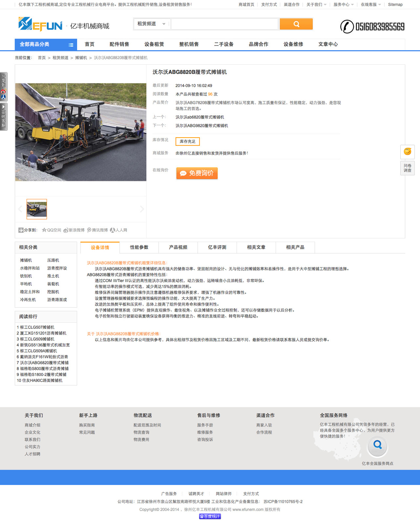Open 文章中心 navigation item
The width and height of the screenshot is (420, 526).
(328, 44)
